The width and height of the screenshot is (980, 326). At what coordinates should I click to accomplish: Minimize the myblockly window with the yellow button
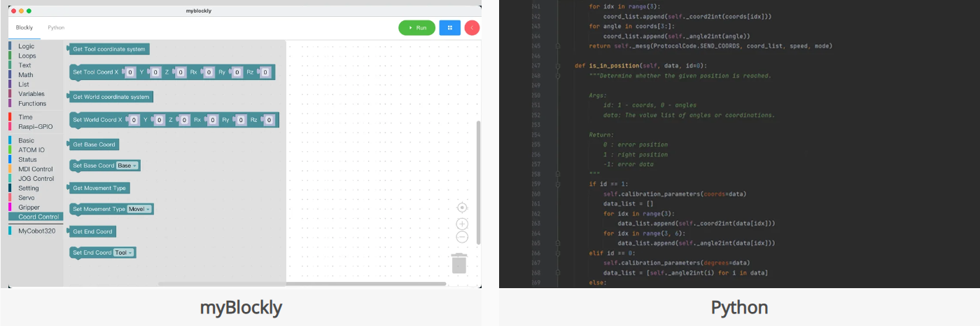click(22, 11)
